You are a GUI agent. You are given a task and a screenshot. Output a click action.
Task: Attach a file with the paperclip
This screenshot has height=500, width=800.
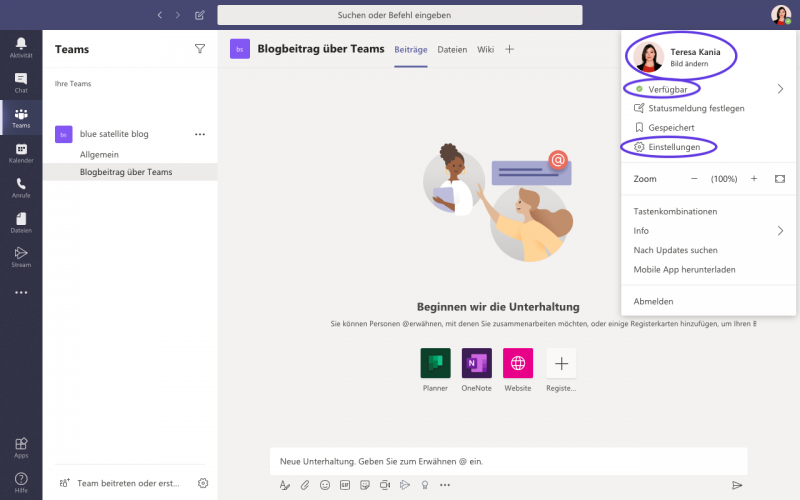coord(305,485)
